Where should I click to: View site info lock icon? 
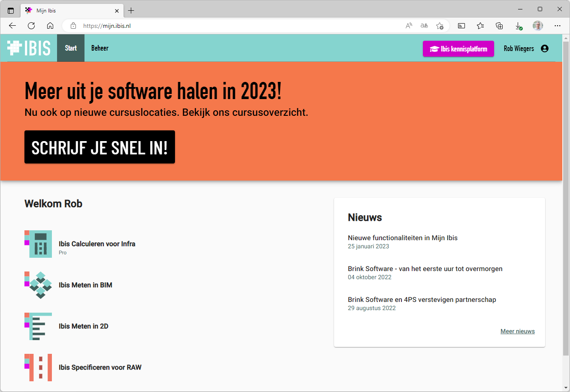tap(73, 26)
